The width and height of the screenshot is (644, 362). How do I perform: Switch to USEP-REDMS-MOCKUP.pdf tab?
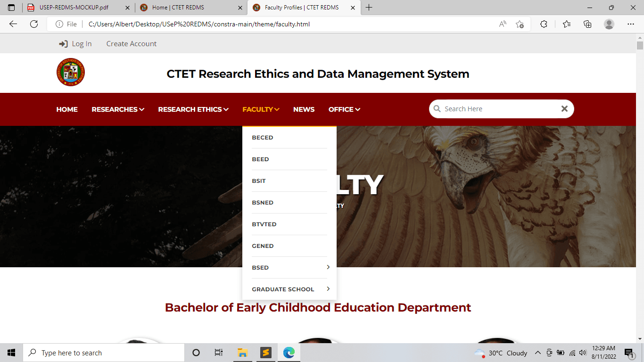(x=78, y=8)
